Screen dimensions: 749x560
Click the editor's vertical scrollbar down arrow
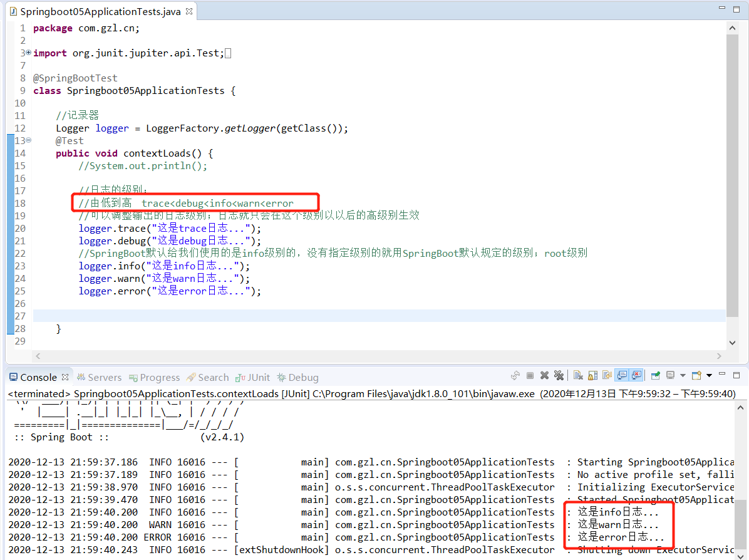[731, 342]
